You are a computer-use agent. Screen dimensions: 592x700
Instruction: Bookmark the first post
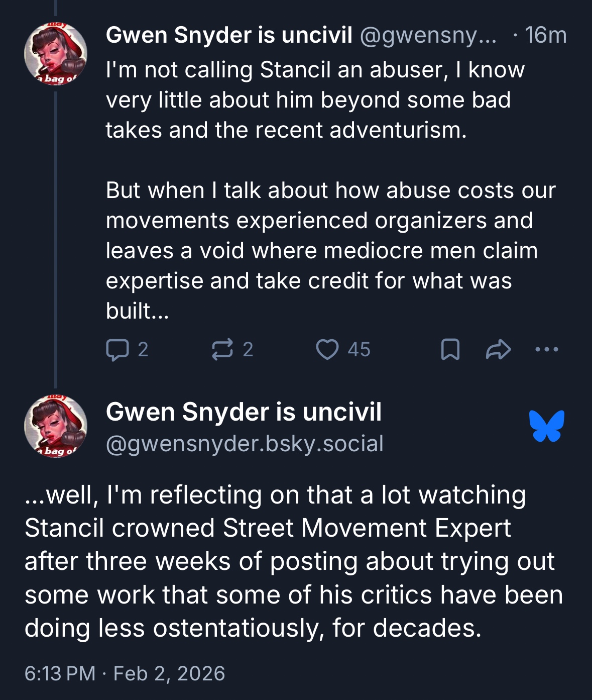point(450,350)
